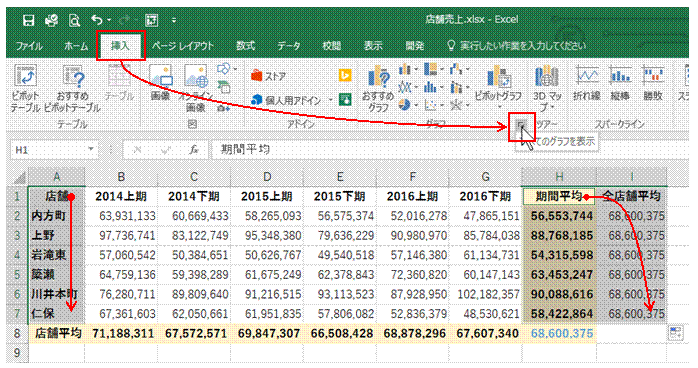
Task: Undo the last action
Action: pyautogui.click(x=97, y=20)
